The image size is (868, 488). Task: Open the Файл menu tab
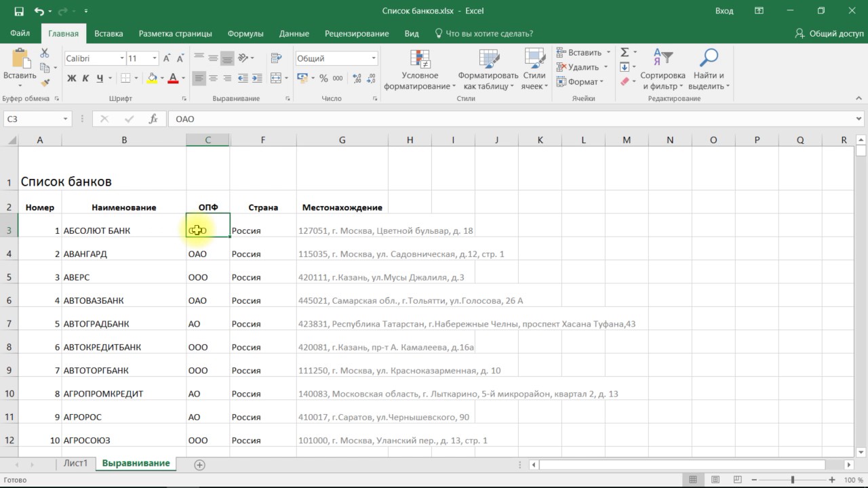coord(20,33)
